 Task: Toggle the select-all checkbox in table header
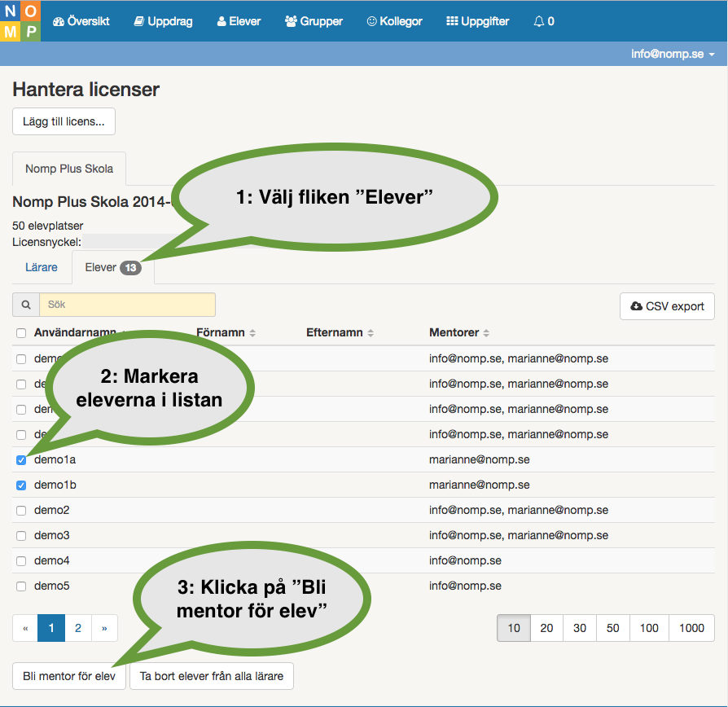tap(21, 333)
